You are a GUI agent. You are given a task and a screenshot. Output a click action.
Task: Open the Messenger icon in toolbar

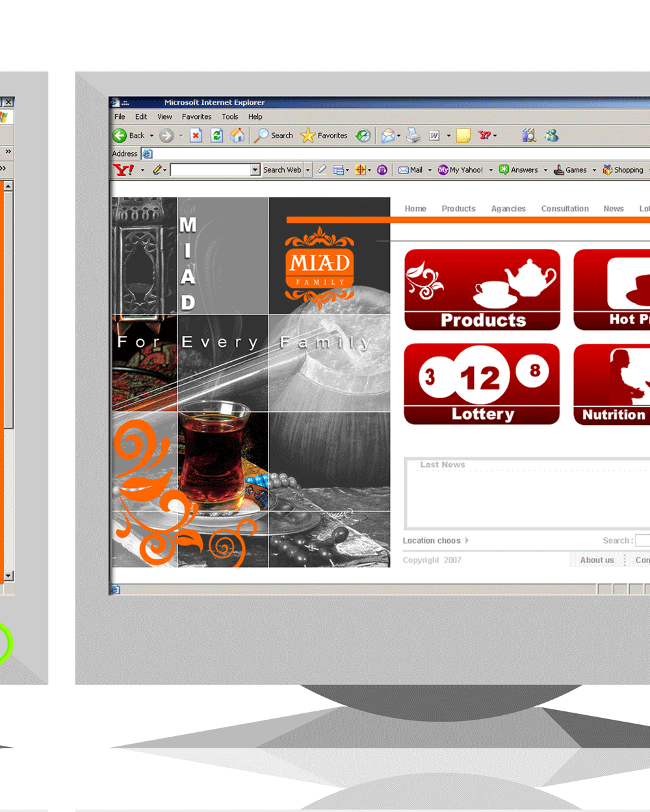pyautogui.click(x=552, y=135)
